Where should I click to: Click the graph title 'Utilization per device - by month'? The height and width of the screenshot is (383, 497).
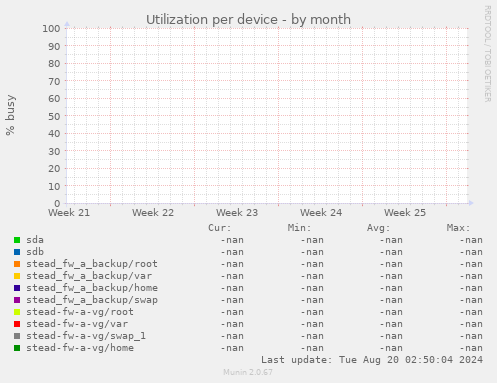pos(248,20)
